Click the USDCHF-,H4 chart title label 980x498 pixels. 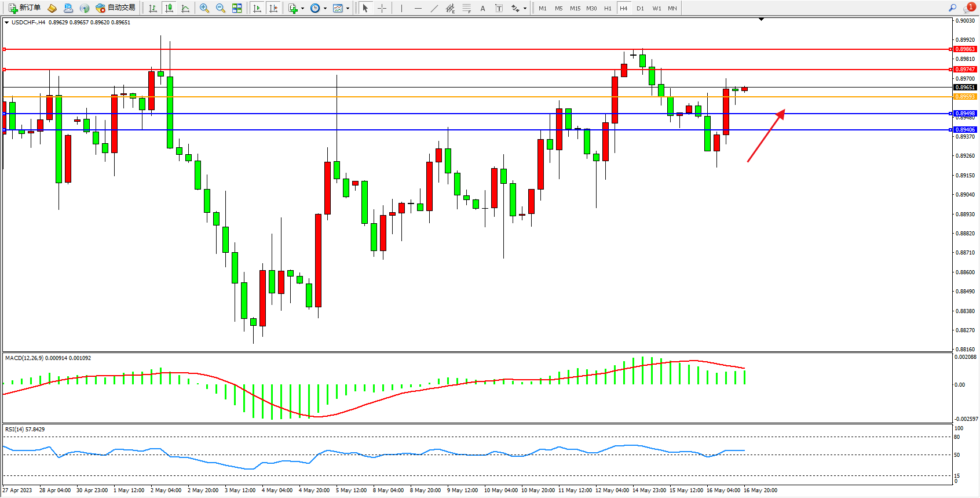[x=28, y=23]
